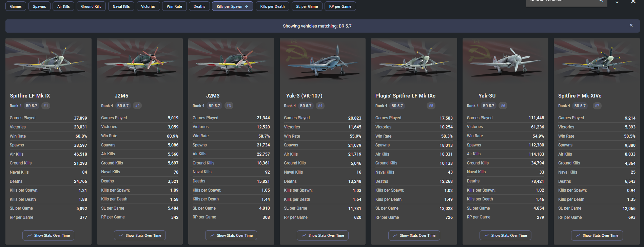The image size is (644, 247).
Task: Select the 'Spitfire LF Mk IX' title
Action: tap(30, 96)
